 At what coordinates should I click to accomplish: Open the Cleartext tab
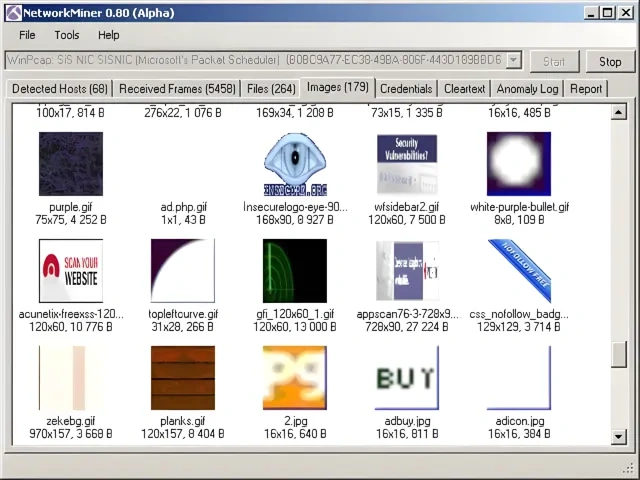tap(464, 89)
